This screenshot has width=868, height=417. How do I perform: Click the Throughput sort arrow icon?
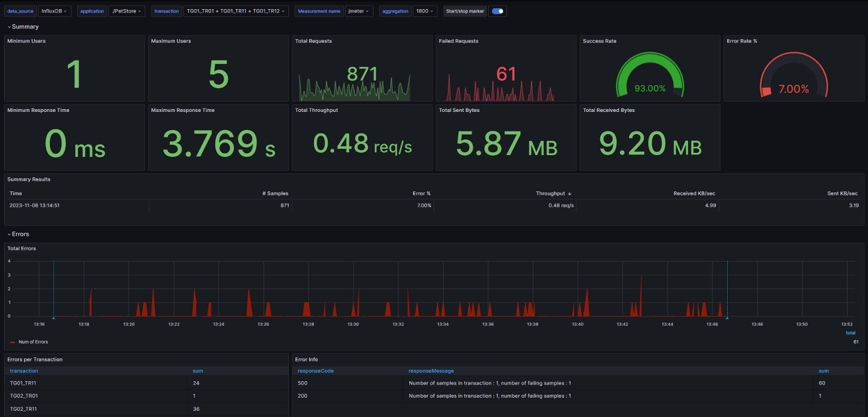tap(570, 194)
